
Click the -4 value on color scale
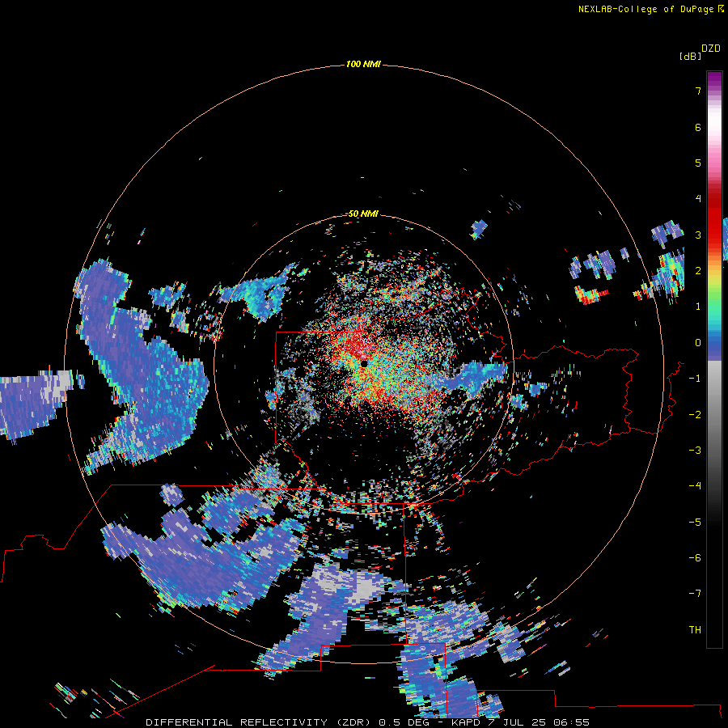pyautogui.click(x=695, y=486)
